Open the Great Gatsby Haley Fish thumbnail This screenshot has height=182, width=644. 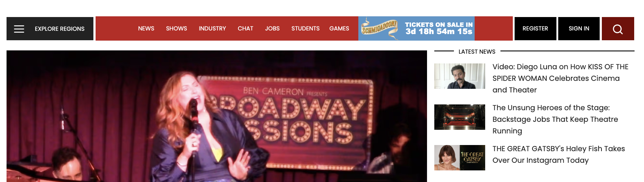460,158
